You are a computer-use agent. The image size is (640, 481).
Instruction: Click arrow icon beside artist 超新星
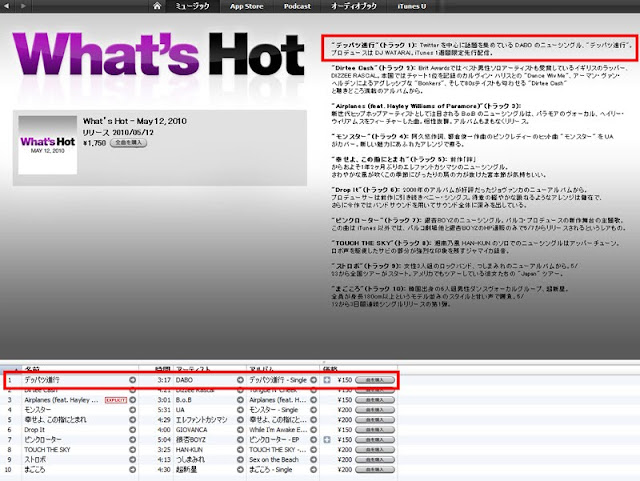[x=240, y=470]
